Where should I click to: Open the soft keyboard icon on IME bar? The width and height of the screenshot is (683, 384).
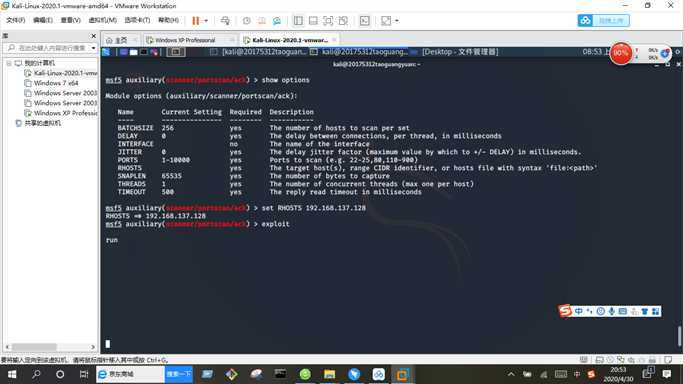[622, 311]
